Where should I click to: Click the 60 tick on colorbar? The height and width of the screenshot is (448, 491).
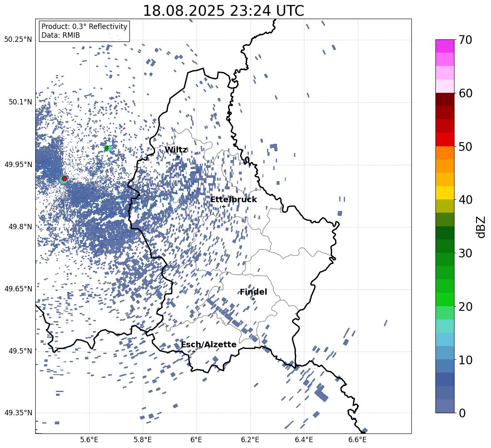pos(465,93)
